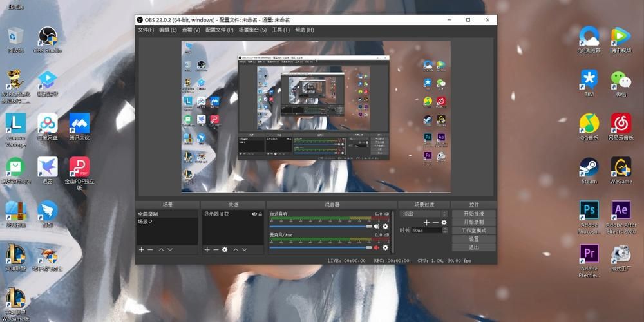The width and height of the screenshot is (644, 322).
Task: Adjust the 时长 duration stepper arrows
Action: (x=445, y=231)
